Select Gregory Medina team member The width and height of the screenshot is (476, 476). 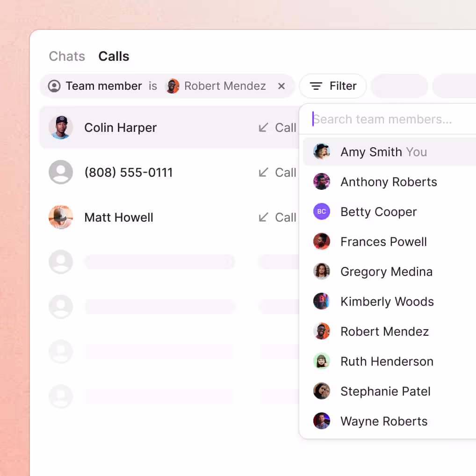click(x=389, y=271)
